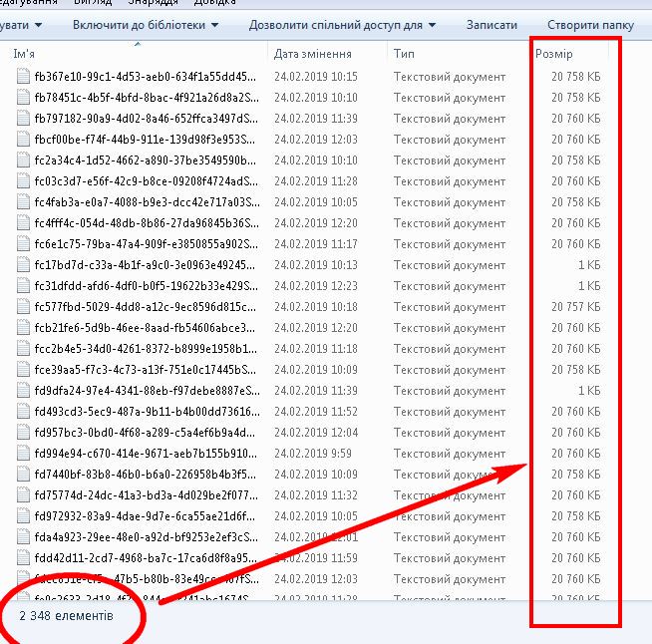
Task: Sort by Дата змінення column header
Action: coord(312,54)
